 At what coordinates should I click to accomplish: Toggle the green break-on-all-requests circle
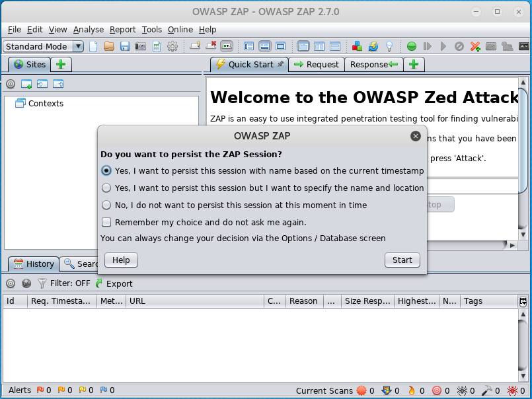[412, 46]
